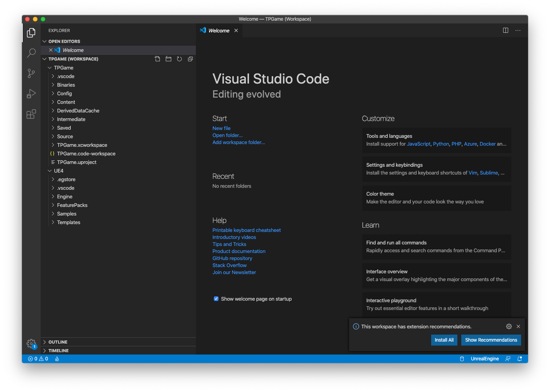Open Printable keyboard cheatsheet link

246,230
